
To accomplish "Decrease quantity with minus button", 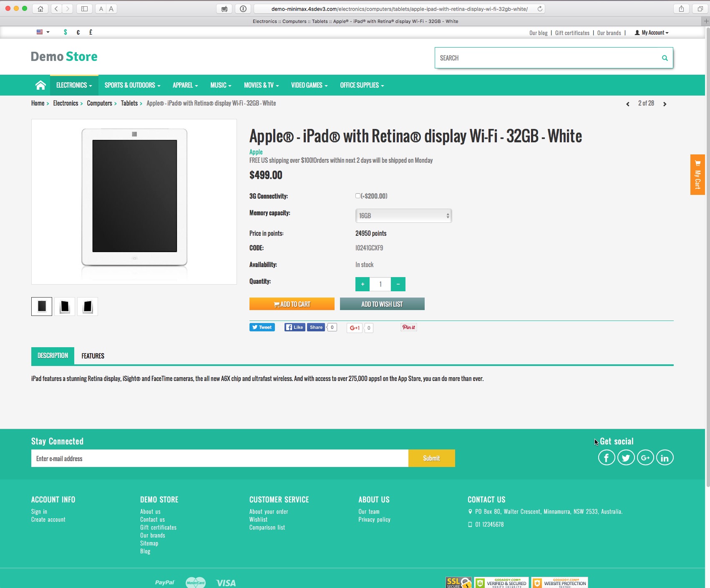I will click(398, 284).
